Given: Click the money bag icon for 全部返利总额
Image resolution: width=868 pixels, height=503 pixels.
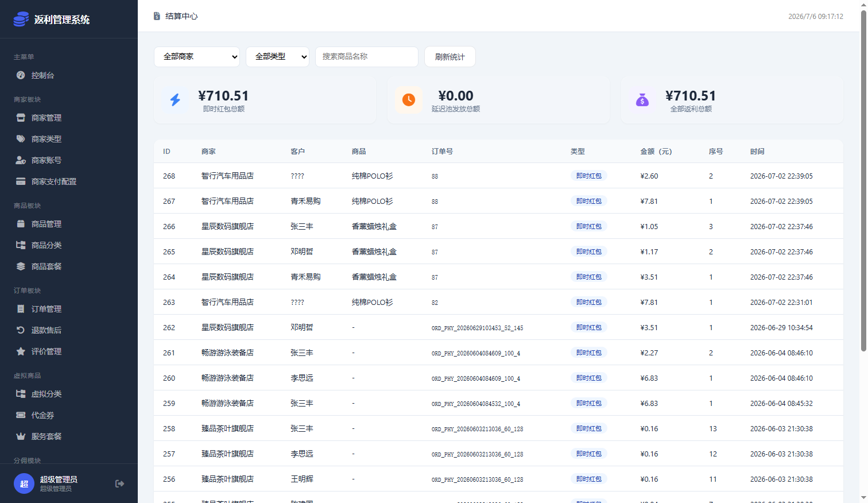Looking at the screenshot, I should pos(642,100).
